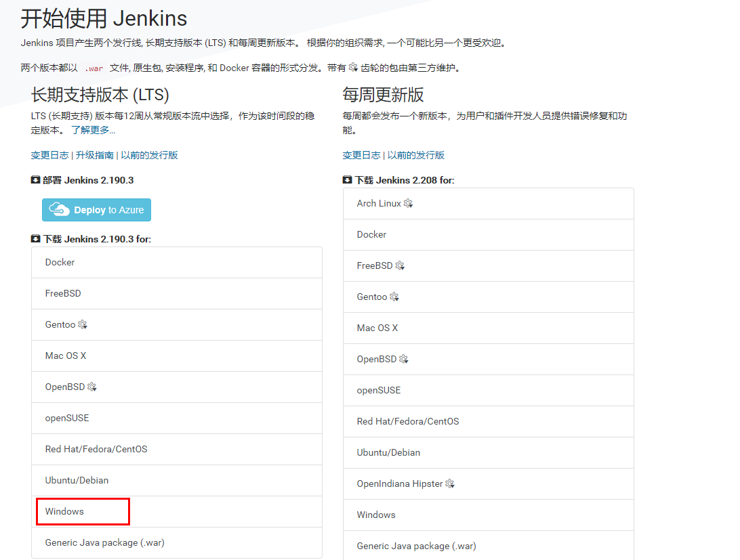The height and width of the screenshot is (560, 740).
Task: Select Ubuntu/Debian in the weekly list
Action: 489,452
